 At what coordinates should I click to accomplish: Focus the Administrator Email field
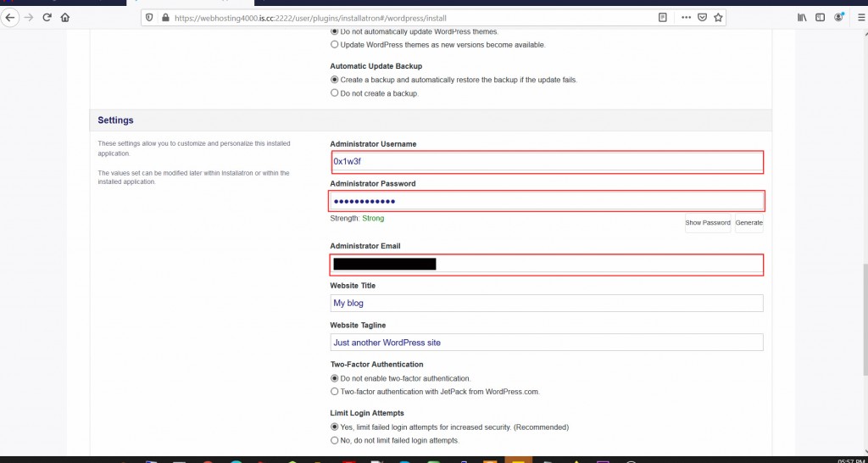tap(547, 265)
